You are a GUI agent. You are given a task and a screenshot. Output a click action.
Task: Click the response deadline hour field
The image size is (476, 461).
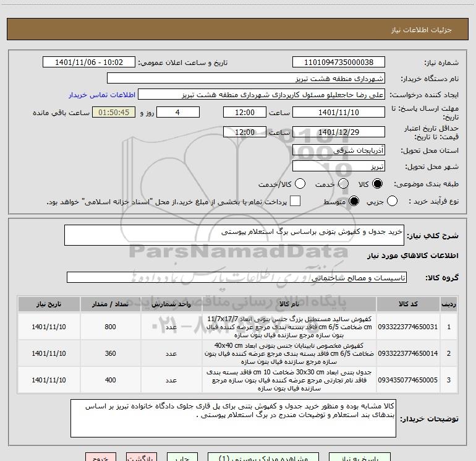point(245,112)
